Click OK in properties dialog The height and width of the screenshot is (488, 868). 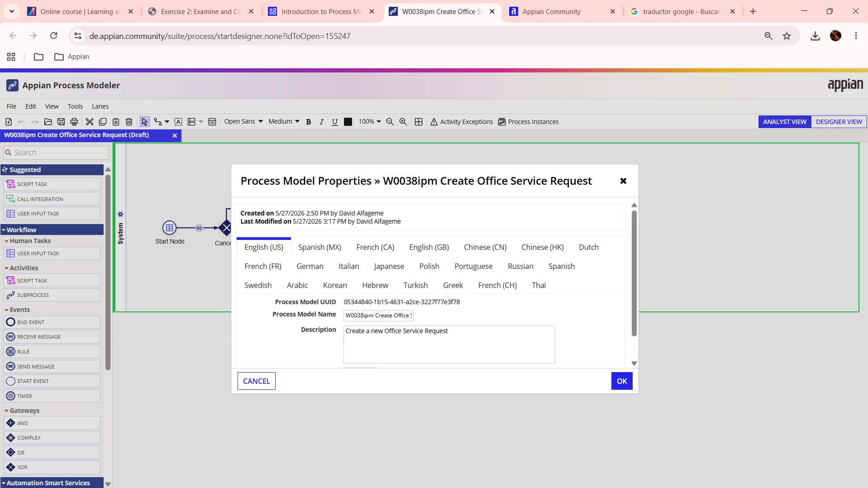pos(622,381)
